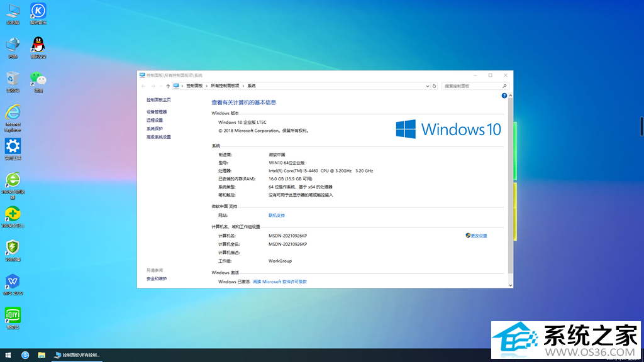Open 高级系统设置 from the left pane

[x=158, y=137]
